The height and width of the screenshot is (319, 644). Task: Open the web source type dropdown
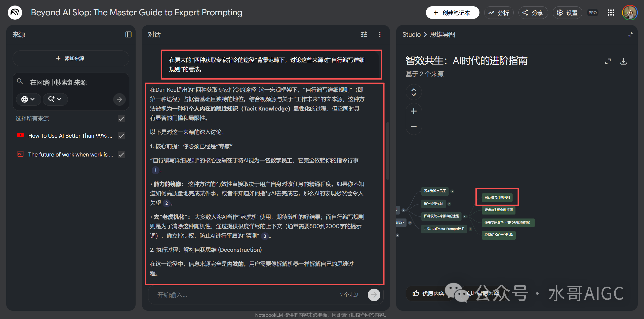28,99
